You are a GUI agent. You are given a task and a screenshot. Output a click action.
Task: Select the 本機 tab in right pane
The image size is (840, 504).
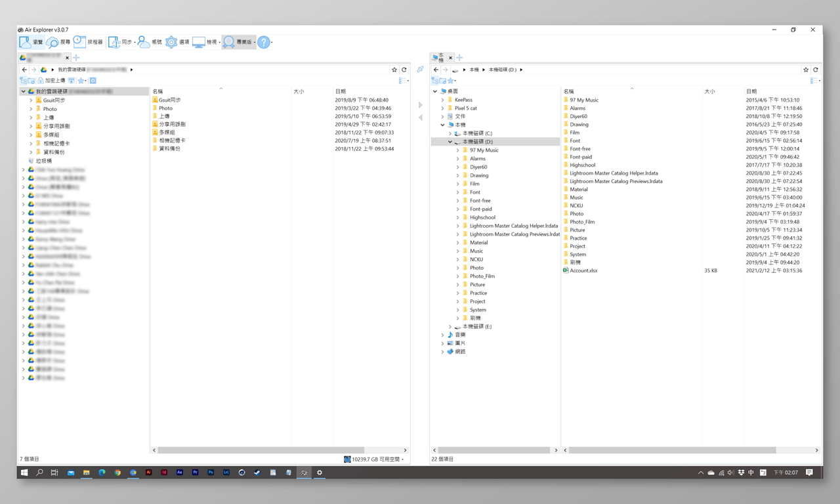pyautogui.click(x=438, y=58)
